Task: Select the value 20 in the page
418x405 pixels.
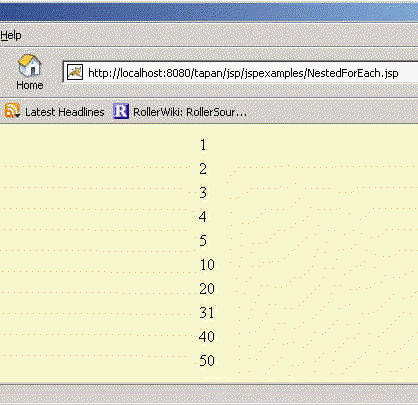Action: (207, 289)
